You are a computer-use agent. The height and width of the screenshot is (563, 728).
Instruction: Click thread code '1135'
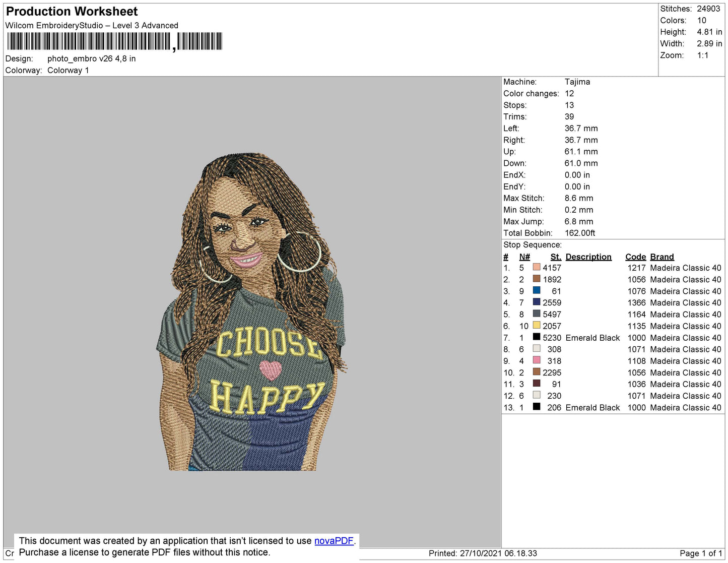tap(636, 326)
